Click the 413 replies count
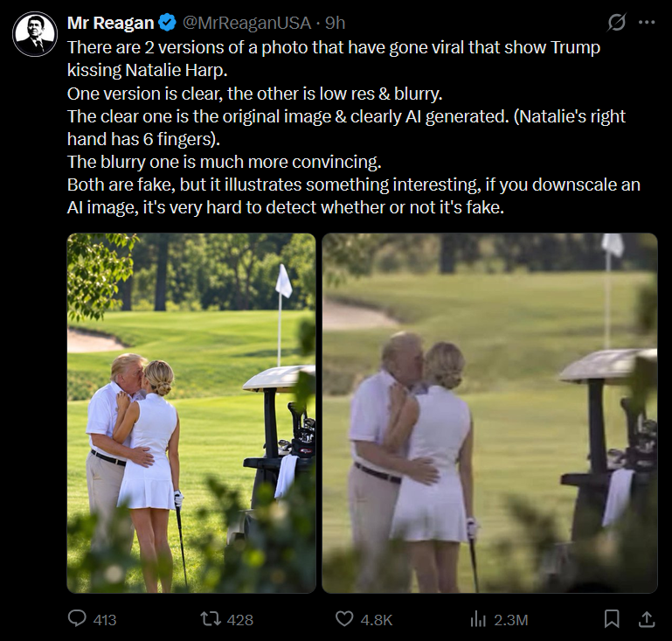The height and width of the screenshot is (641, 672). [105, 620]
